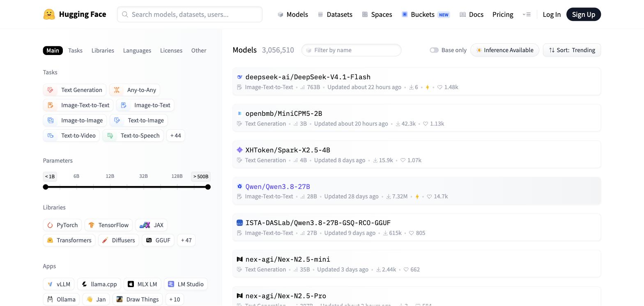Viewport: 644px width, 306px height.
Task: Filter by vLLM app
Action: click(59, 284)
